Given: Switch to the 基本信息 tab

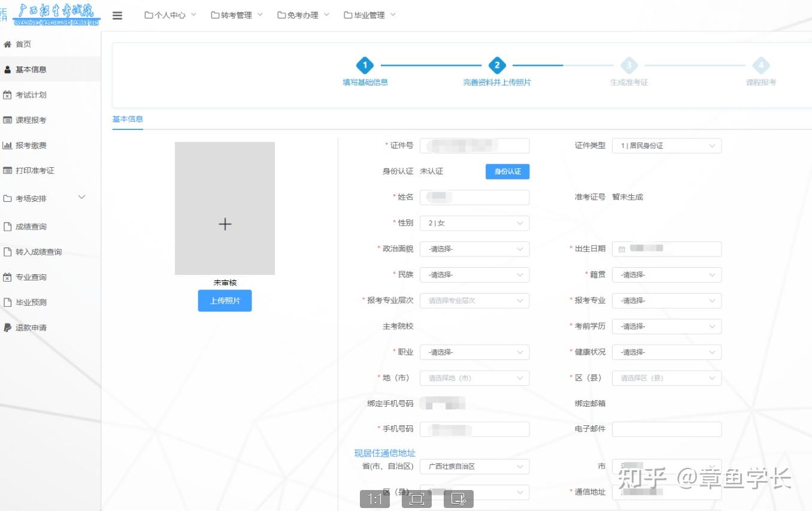Looking at the screenshot, I should click(128, 119).
